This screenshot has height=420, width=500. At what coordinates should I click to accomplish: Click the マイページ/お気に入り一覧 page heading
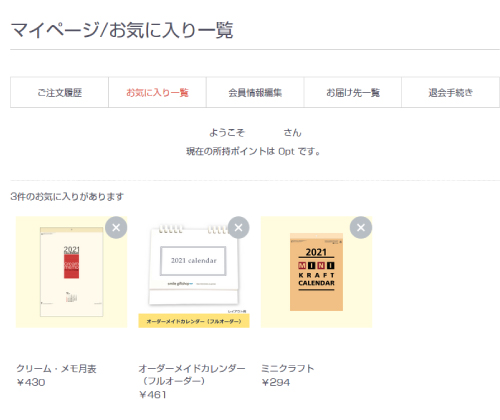[122, 30]
